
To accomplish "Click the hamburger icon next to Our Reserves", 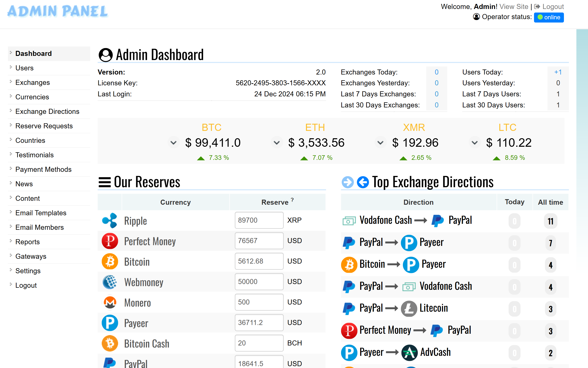I will (x=105, y=182).
